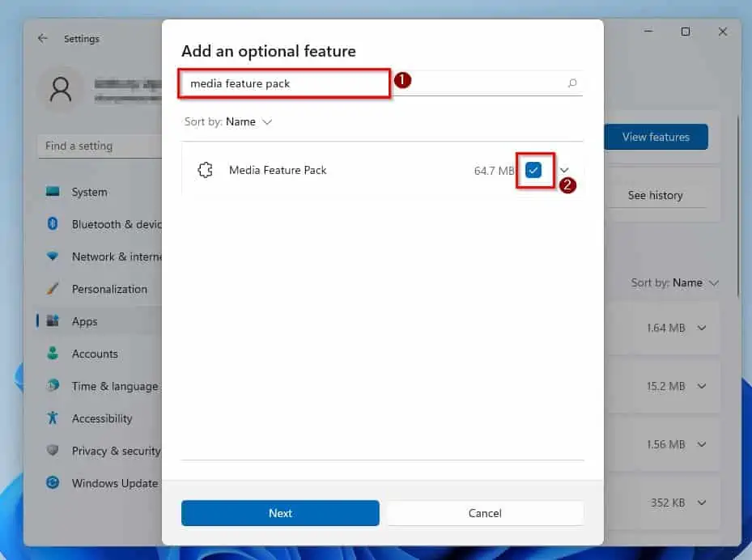
Task: Click the back arrow in Settings
Action: point(43,38)
